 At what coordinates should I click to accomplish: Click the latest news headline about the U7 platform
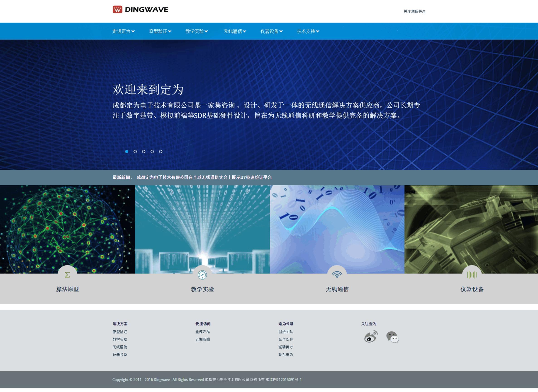[x=204, y=177]
